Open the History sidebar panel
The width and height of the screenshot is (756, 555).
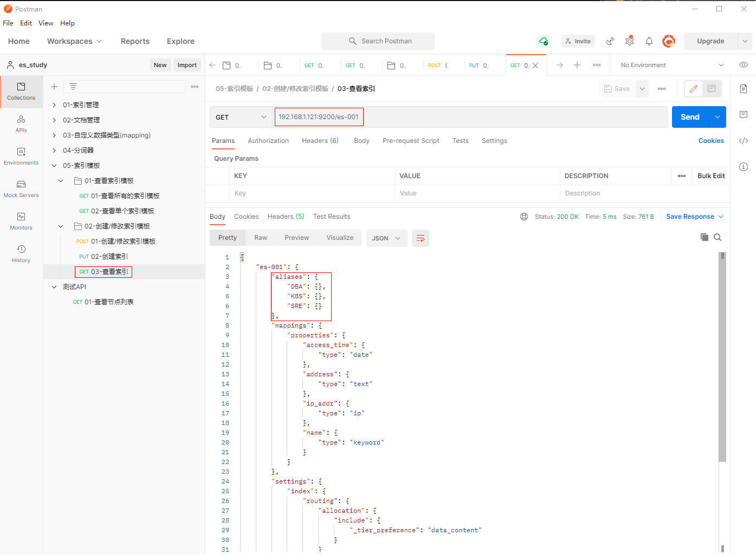click(x=21, y=253)
